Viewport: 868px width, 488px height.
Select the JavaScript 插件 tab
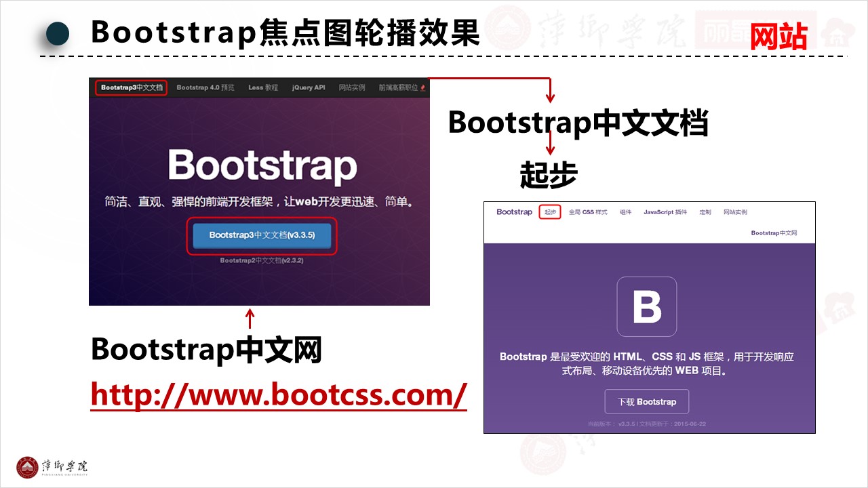[x=665, y=212]
